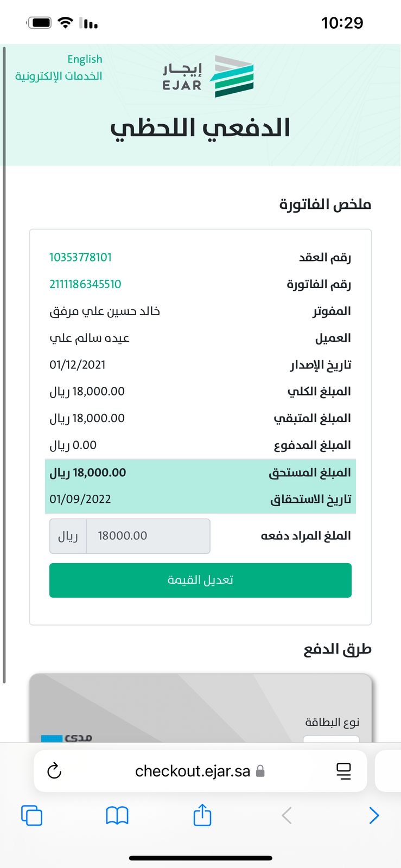The height and width of the screenshot is (868, 401).
Task: Open الخدمات الإلكترونية link
Action: coord(59,76)
